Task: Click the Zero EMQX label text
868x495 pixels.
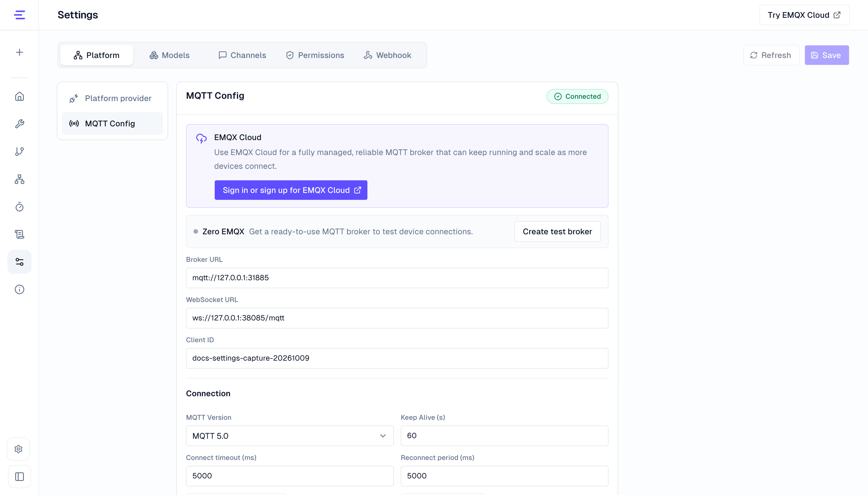Action: [x=223, y=231]
